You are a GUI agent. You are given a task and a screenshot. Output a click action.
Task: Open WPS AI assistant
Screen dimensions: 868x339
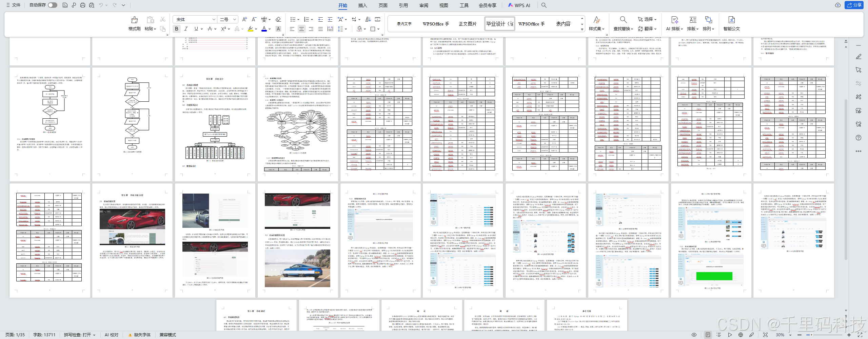(519, 5)
